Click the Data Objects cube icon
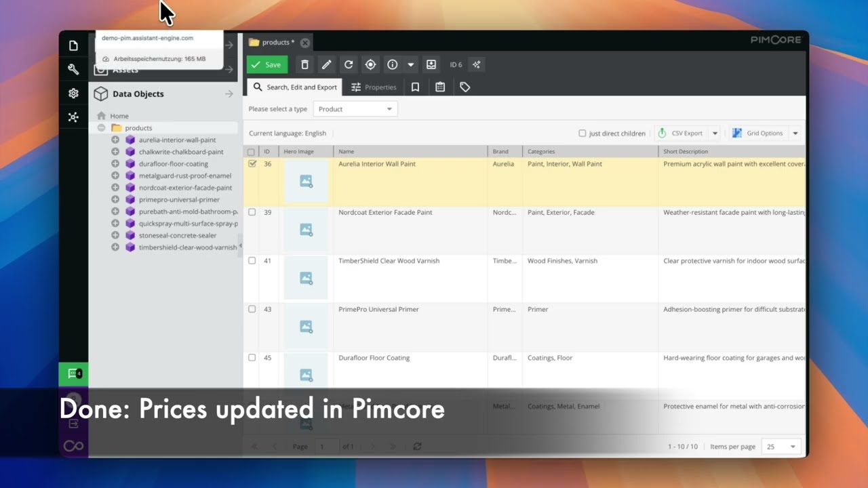 [101, 94]
